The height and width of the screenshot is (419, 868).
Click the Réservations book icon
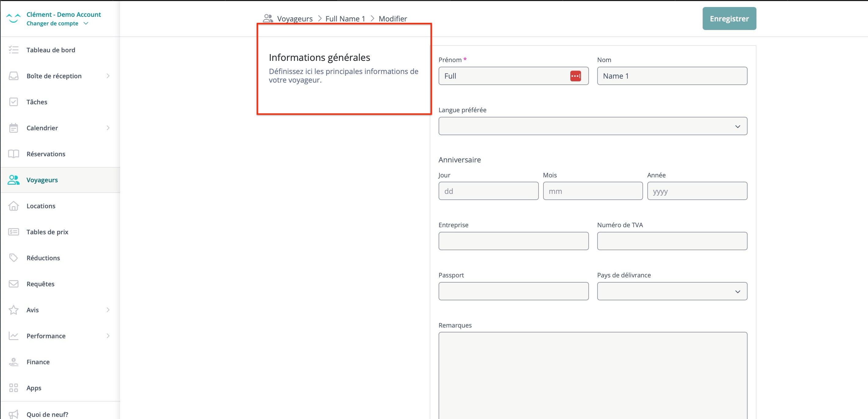13,154
